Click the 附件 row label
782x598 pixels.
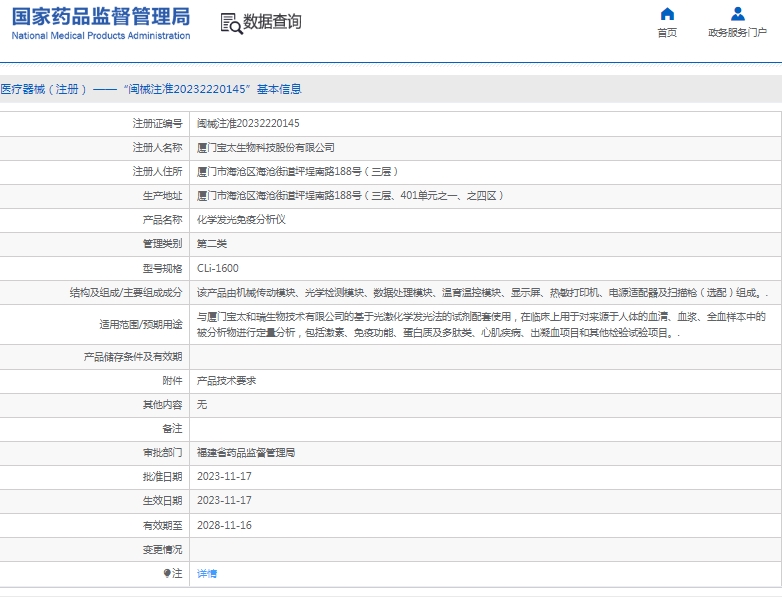[x=173, y=381]
